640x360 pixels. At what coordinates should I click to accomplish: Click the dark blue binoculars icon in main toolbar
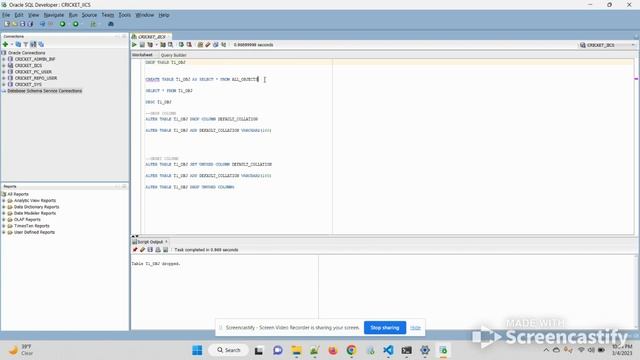(x=111, y=24)
